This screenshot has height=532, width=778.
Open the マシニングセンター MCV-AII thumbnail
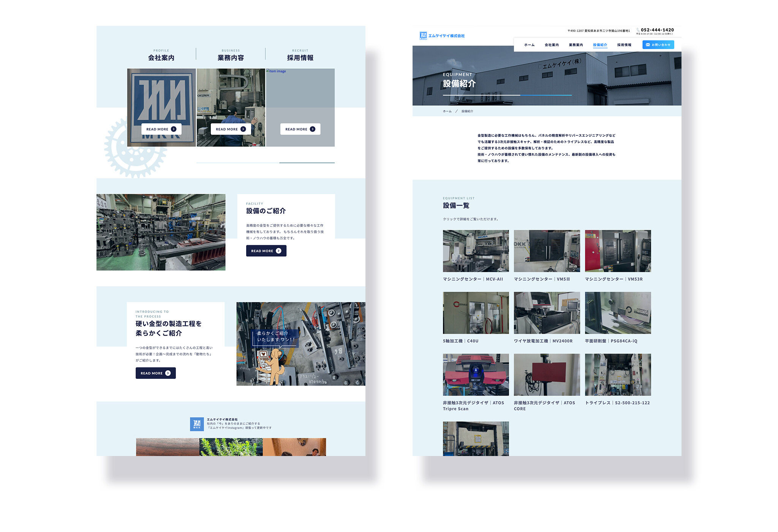476,251
